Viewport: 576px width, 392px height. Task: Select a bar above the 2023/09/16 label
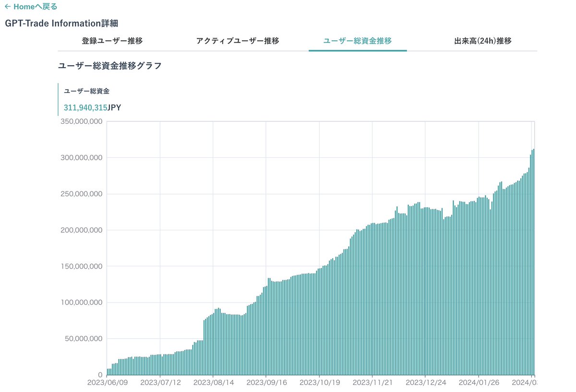pos(267,331)
